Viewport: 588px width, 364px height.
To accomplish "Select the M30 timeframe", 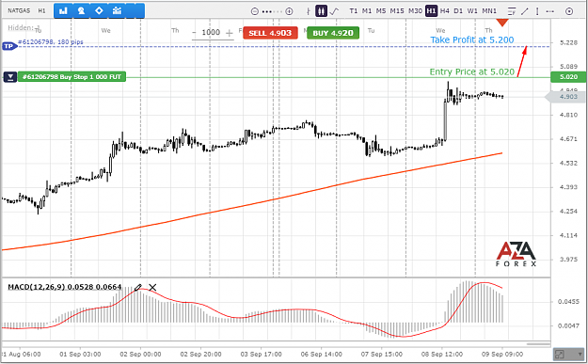I will pyautogui.click(x=416, y=11).
